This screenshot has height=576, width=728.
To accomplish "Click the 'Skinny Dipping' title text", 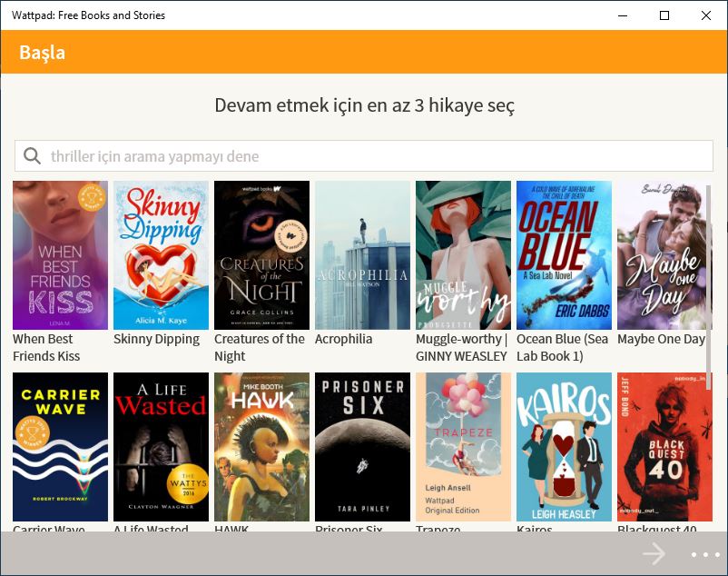I will pos(156,339).
